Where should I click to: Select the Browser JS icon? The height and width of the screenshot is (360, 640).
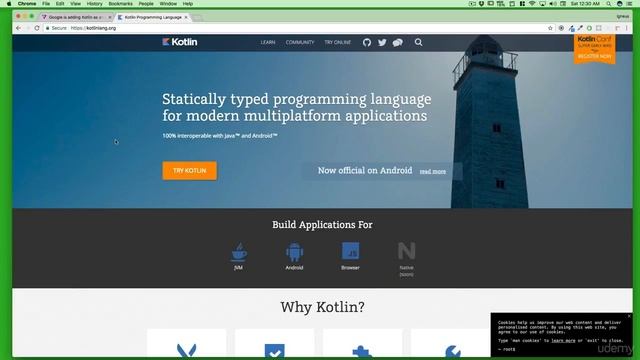[x=350, y=251]
